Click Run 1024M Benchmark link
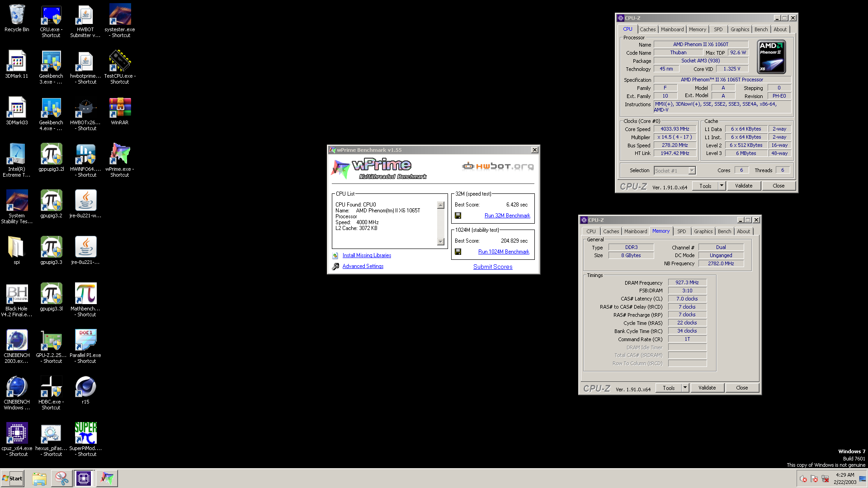The image size is (868, 488). click(504, 252)
